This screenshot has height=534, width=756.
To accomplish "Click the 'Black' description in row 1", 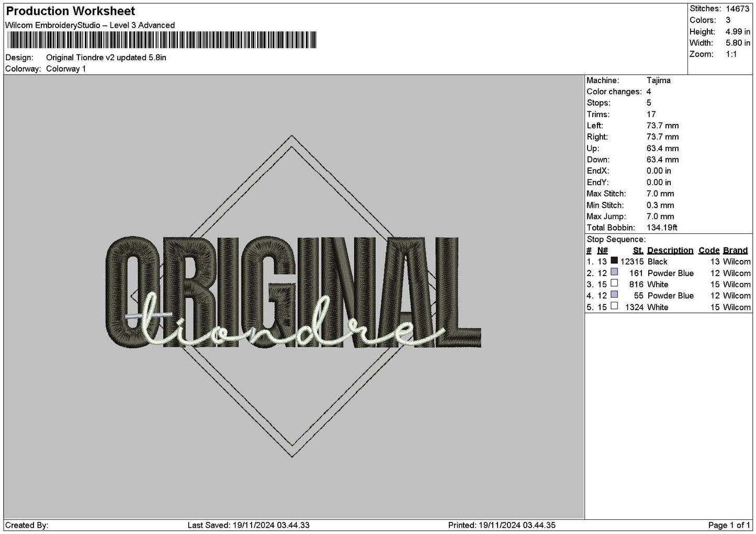I will pos(657,262).
